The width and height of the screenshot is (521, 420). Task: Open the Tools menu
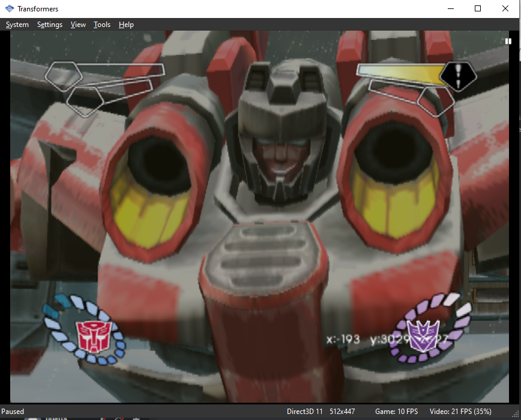click(x=102, y=25)
